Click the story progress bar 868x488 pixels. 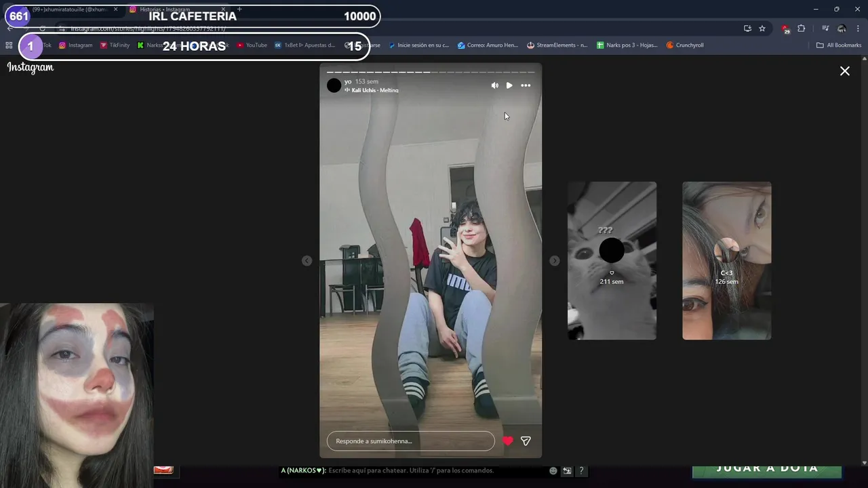[x=431, y=72]
